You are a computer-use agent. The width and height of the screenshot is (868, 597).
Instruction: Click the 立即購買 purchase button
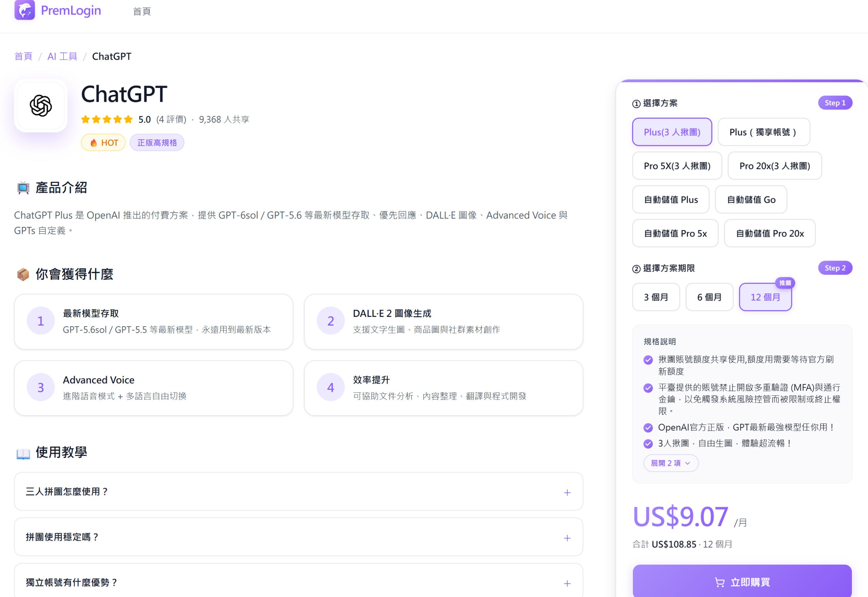click(x=742, y=581)
